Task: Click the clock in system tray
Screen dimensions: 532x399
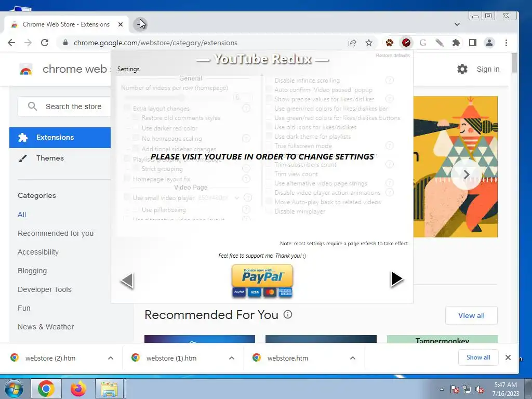Action: point(506,389)
